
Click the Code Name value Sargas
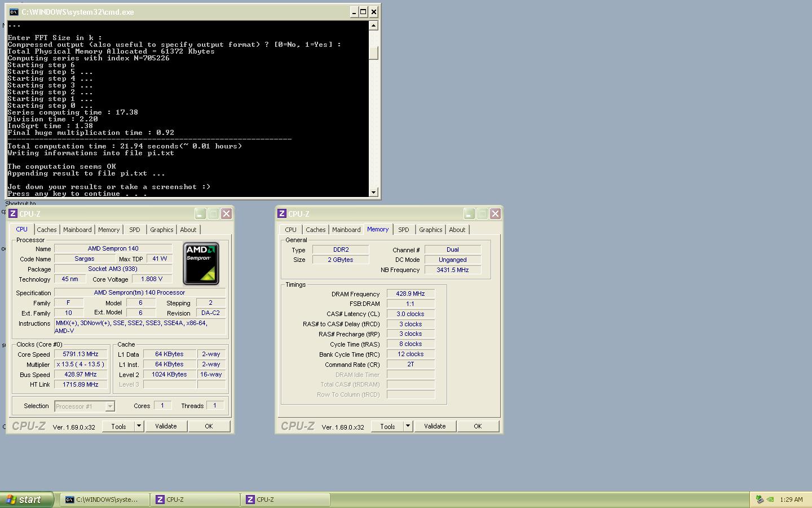click(x=85, y=259)
